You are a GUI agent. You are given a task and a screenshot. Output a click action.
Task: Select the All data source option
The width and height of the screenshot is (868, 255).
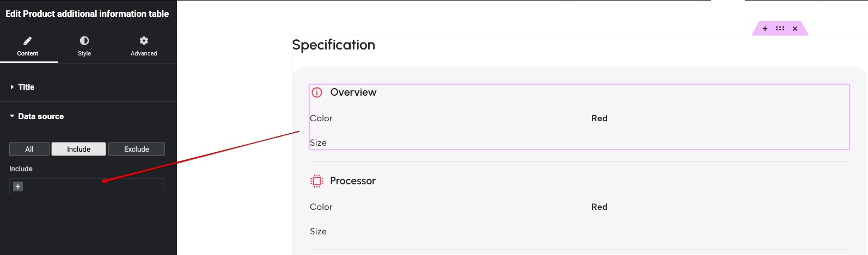point(29,149)
